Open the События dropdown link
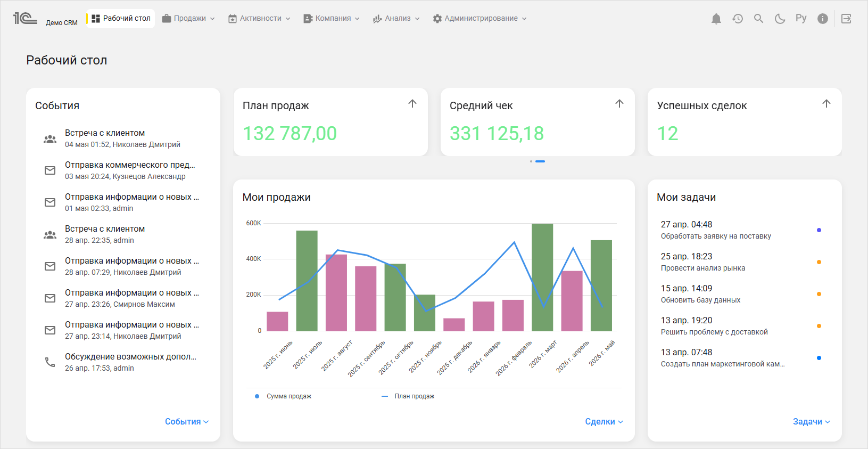Viewport: 868px width, 449px height. (x=187, y=421)
